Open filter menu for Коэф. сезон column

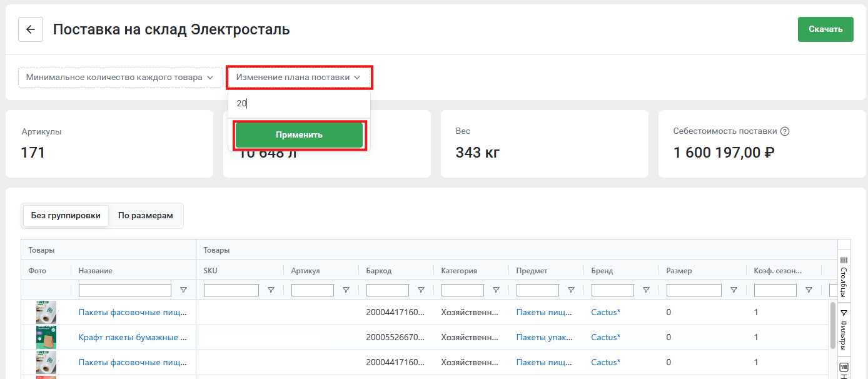pos(809,290)
